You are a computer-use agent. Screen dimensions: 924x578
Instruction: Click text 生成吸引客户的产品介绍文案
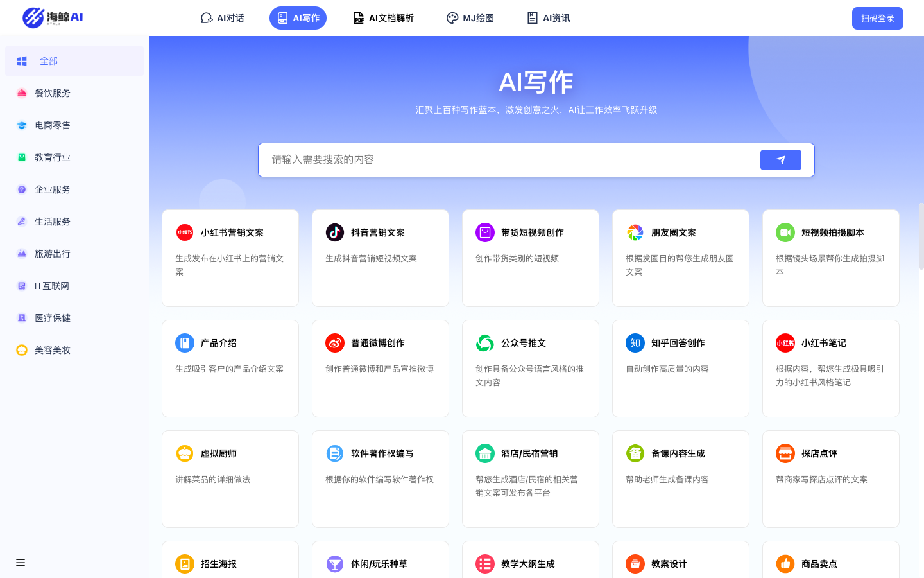pos(230,369)
